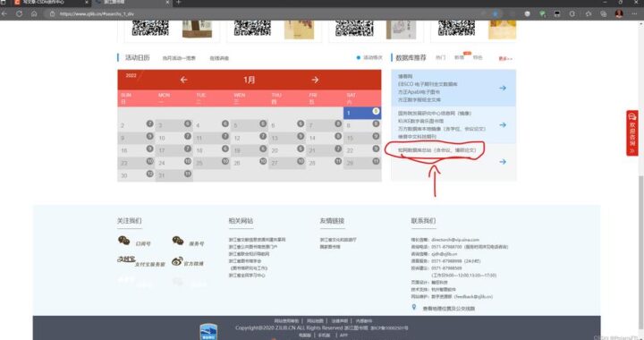The height and width of the screenshot is (340, 644).
Task: Select the 特色 database tab
Action: (478, 57)
